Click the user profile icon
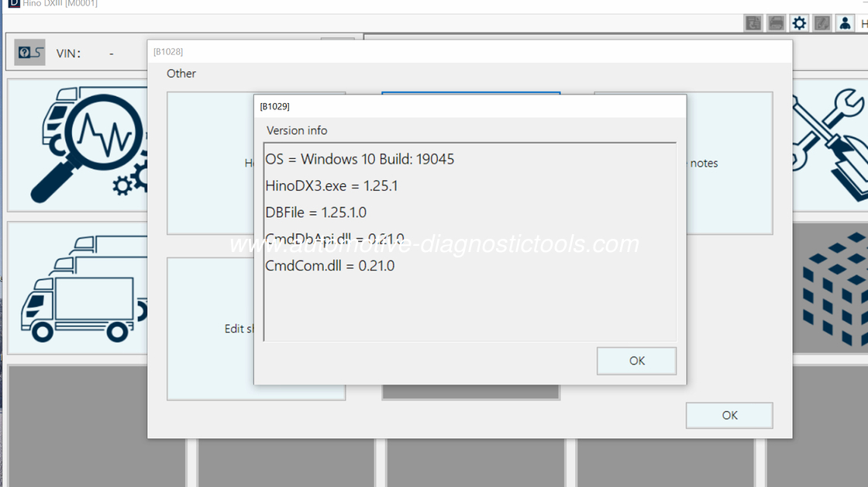This screenshot has width=868, height=487. [844, 23]
